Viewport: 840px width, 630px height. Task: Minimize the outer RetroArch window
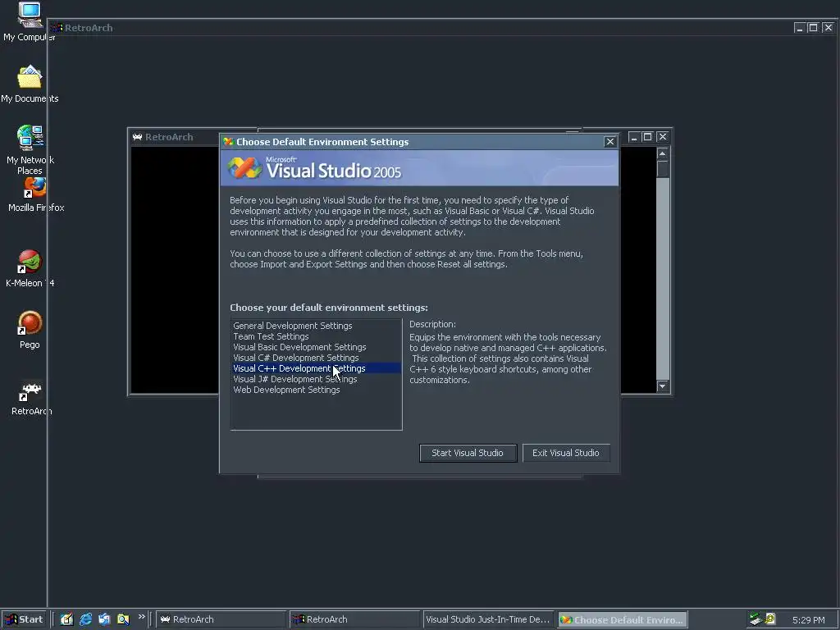pyautogui.click(x=800, y=27)
